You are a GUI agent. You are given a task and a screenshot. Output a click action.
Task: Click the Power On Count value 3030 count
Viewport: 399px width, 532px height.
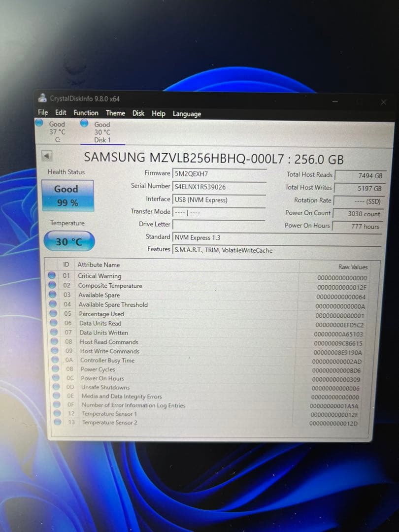tap(358, 214)
